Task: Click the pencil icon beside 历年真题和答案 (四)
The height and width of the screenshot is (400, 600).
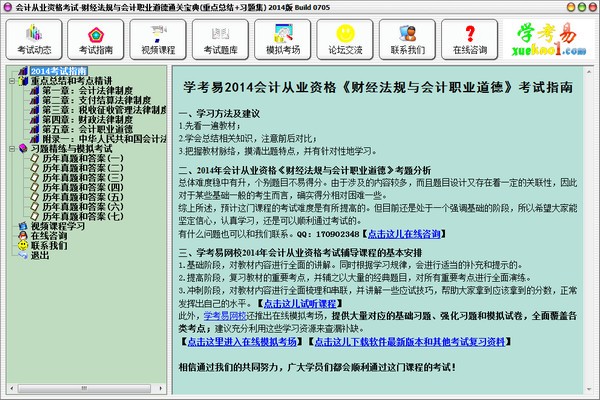Action: (x=34, y=187)
